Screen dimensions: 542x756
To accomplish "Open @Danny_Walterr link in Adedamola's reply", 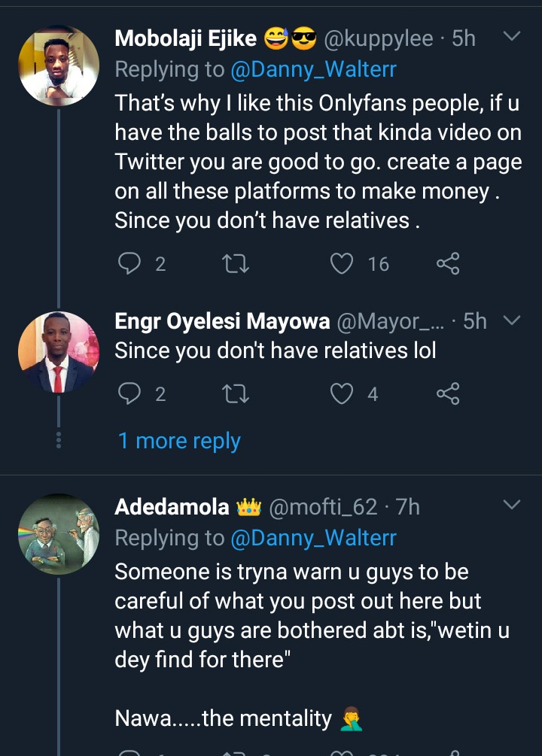I will pyautogui.click(x=314, y=538).
